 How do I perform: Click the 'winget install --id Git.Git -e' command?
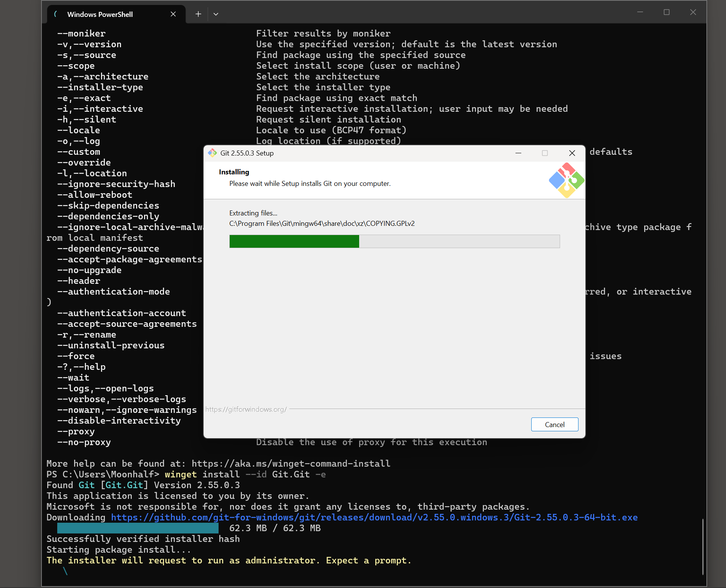point(245,474)
